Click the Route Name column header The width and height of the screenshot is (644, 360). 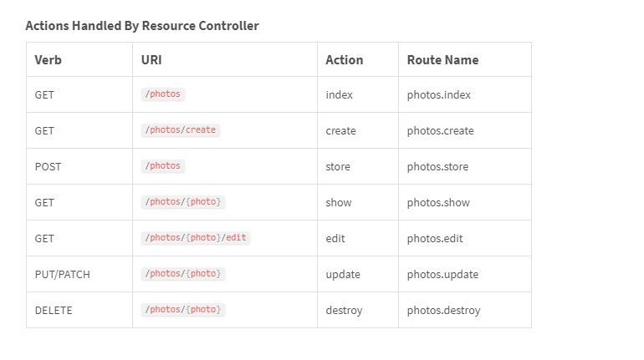pyautogui.click(x=442, y=60)
